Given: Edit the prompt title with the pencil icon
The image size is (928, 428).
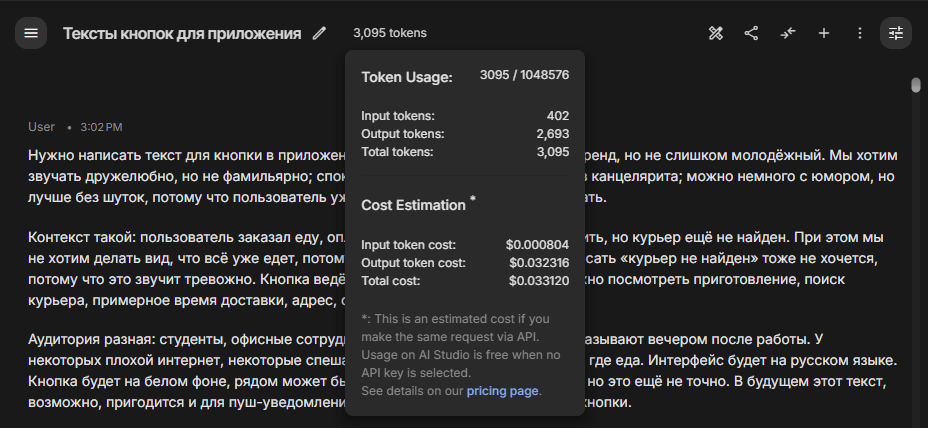Looking at the screenshot, I should (x=320, y=33).
